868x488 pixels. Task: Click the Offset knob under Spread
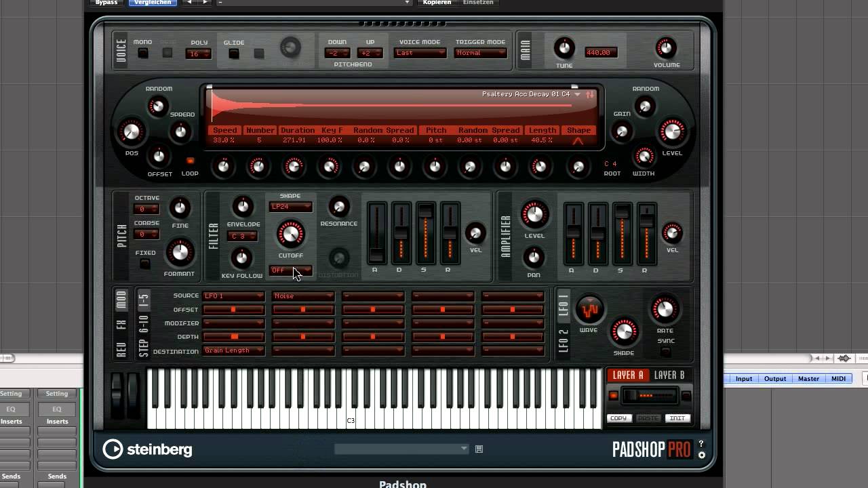159,157
